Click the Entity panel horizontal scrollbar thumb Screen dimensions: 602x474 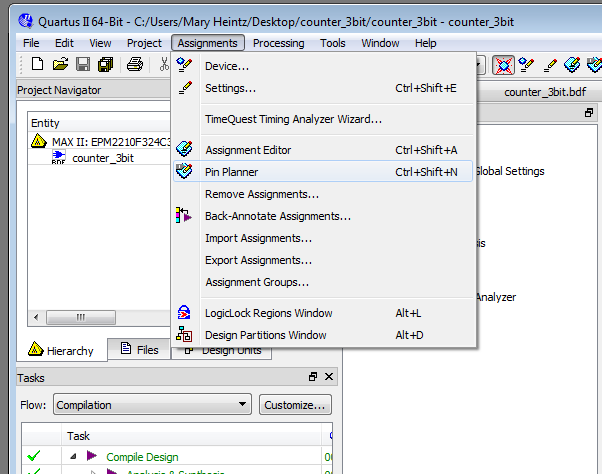pyautogui.click(x=81, y=317)
